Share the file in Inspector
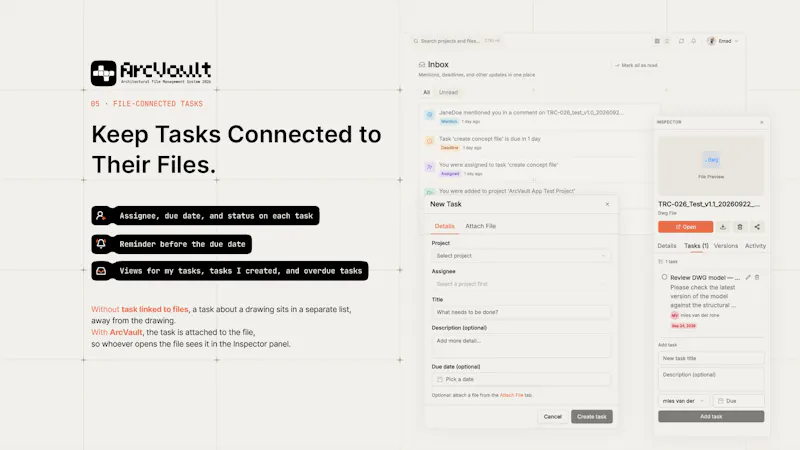This screenshot has width=800, height=450. pos(757,227)
